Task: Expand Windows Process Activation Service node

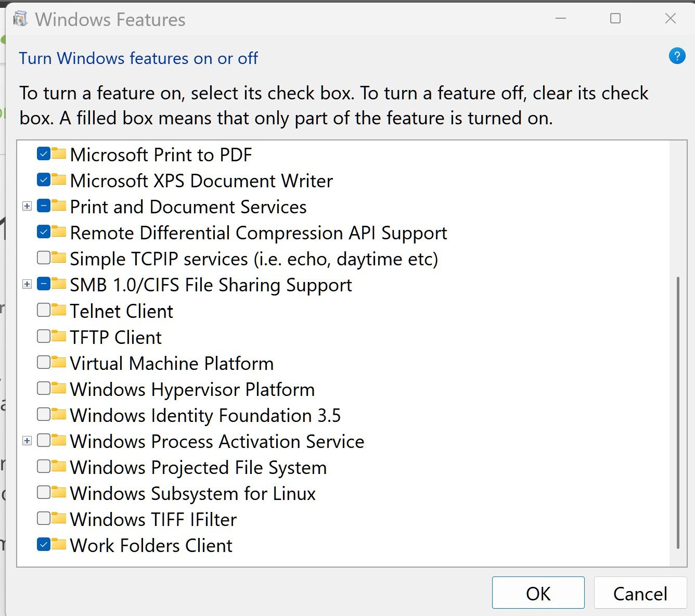Action: tap(27, 441)
